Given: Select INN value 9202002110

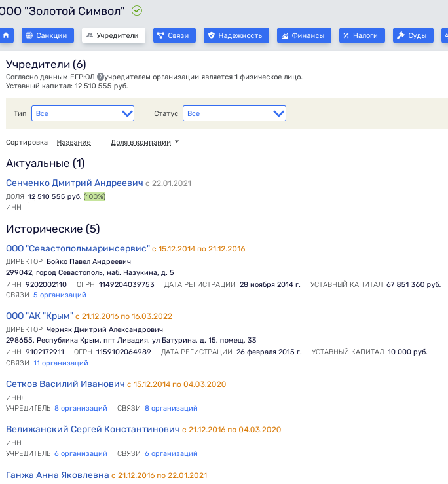Looking at the screenshot, I should point(46,284).
